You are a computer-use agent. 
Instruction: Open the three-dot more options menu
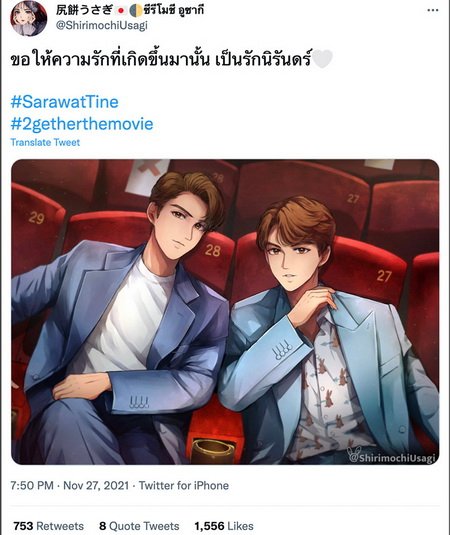pos(433,10)
